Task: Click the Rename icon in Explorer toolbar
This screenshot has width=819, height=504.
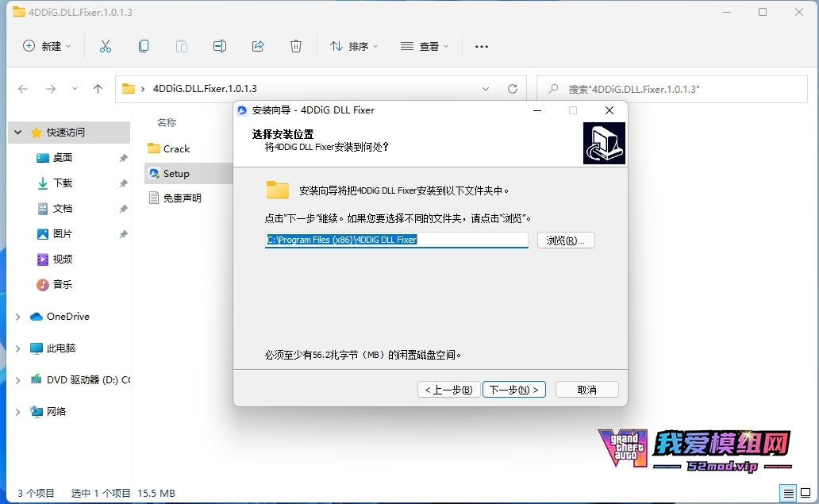Action: [x=220, y=47]
